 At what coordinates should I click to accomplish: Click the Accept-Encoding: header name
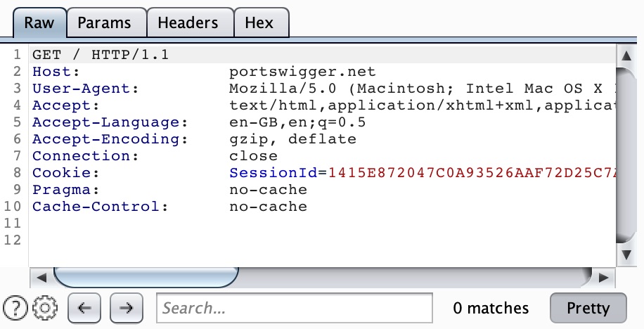point(110,139)
